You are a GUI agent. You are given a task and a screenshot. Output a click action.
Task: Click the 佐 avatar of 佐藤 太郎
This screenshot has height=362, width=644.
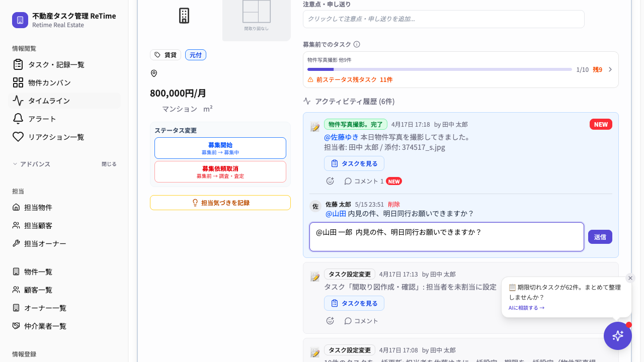(315, 206)
